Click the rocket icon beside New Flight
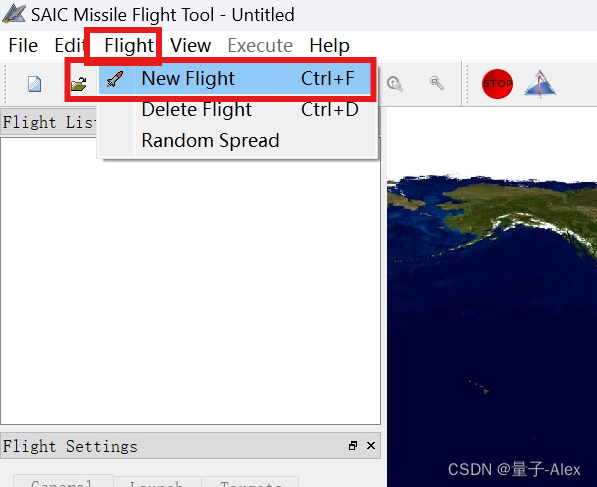 [115, 79]
